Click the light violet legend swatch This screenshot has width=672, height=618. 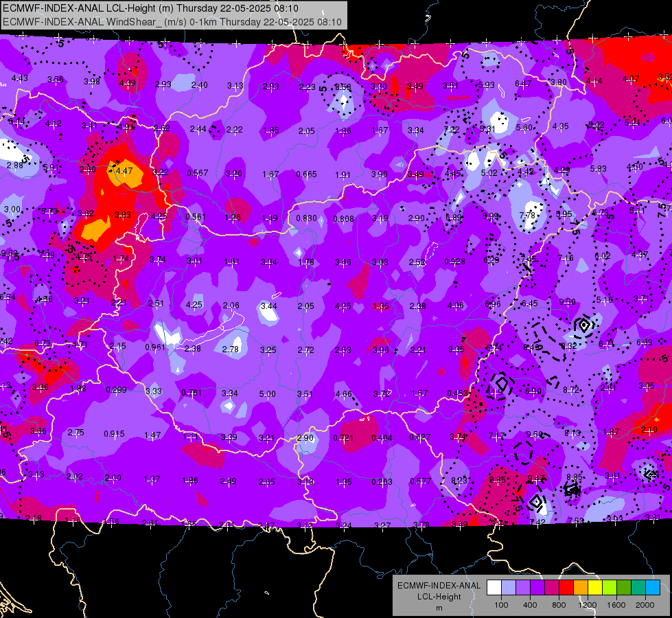pyautogui.click(x=523, y=588)
